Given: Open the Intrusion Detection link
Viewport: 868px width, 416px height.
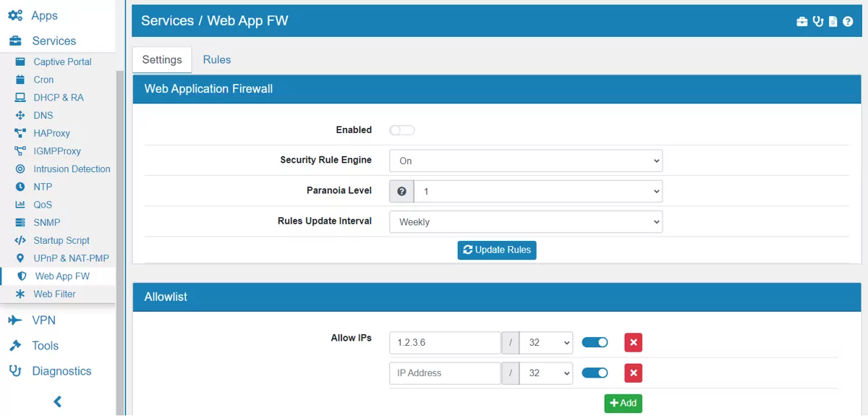Looking at the screenshot, I should point(72,169).
